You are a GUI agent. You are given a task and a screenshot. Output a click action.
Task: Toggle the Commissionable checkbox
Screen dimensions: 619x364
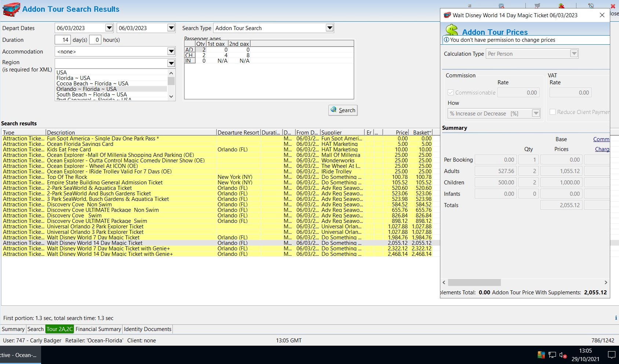[451, 93]
